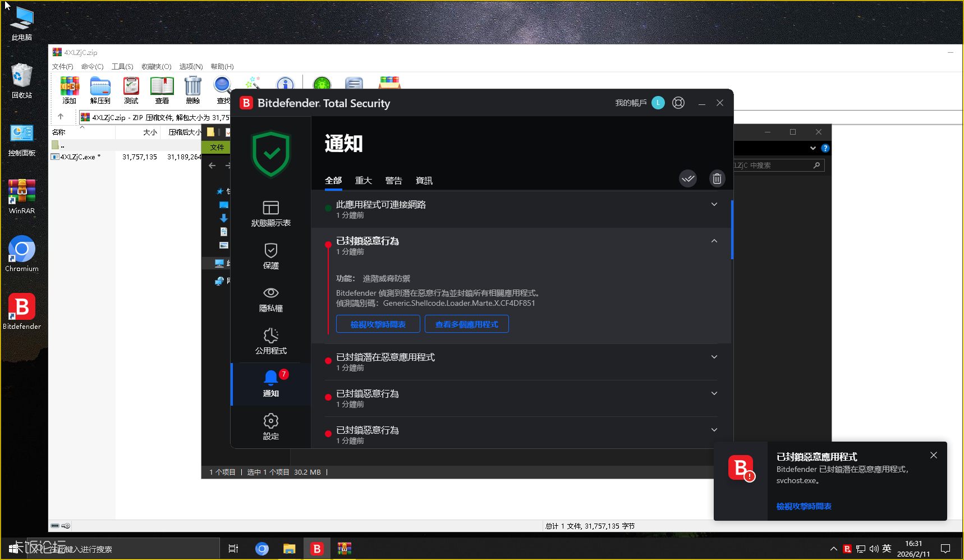Click the Bitdefender icon in the taskbar

coord(317,549)
